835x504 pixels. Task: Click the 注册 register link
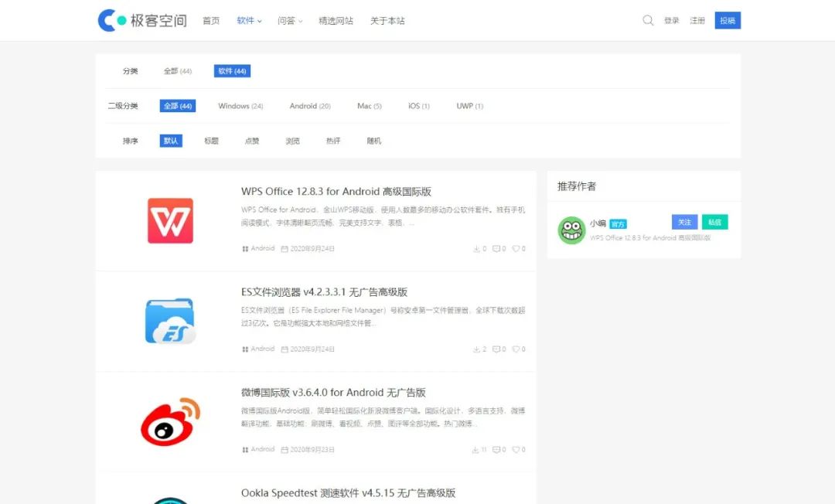point(697,21)
